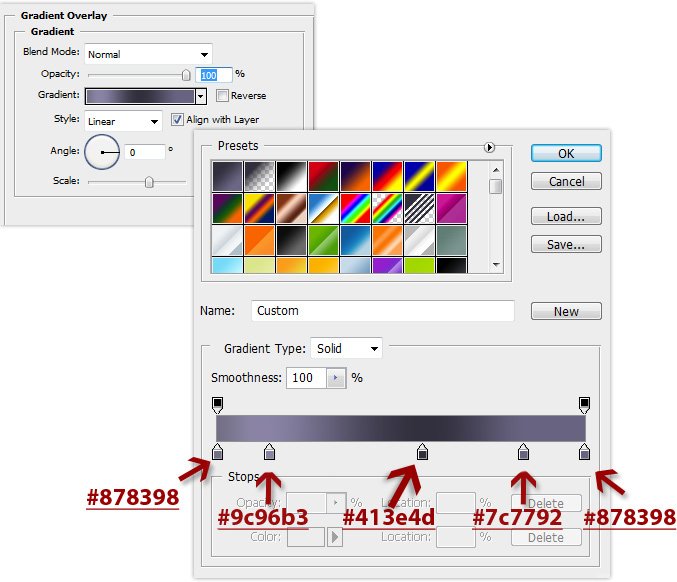Select the fourth color stop from the left

[523, 452]
